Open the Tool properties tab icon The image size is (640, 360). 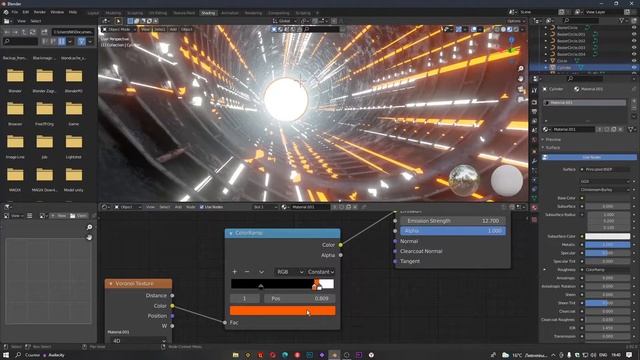(534, 91)
